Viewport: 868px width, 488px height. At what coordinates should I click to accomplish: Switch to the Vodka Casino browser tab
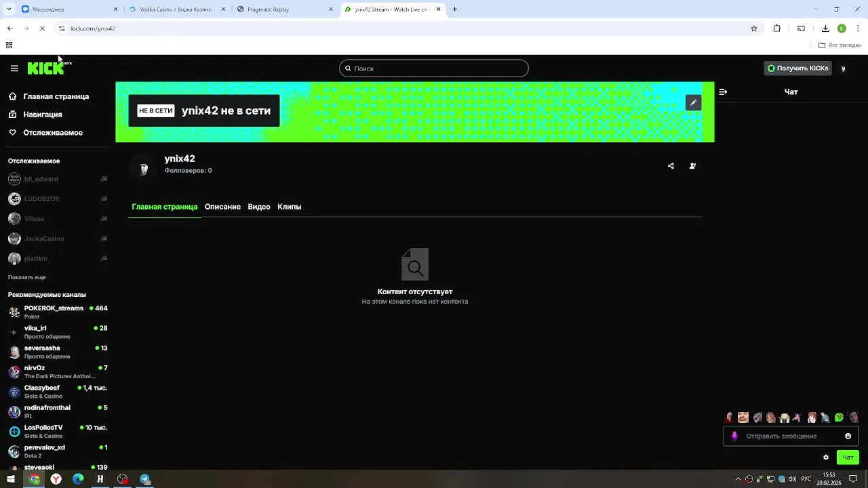click(x=177, y=9)
